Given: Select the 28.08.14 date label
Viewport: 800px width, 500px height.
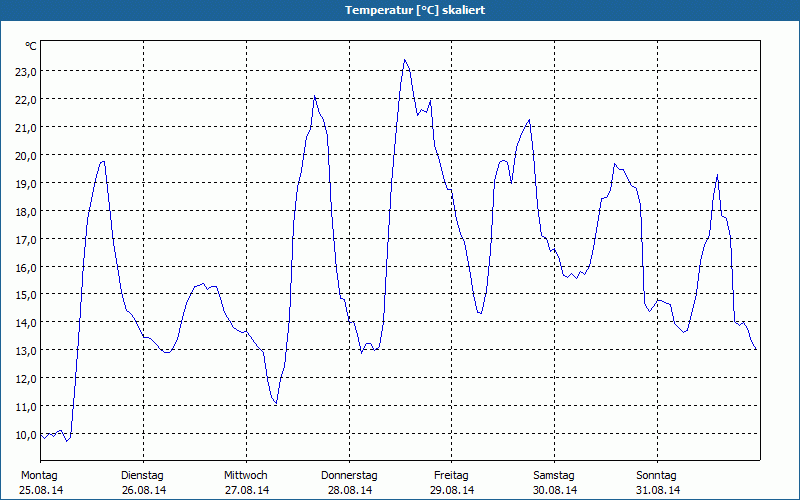Looking at the screenshot, I should click(349, 490).
